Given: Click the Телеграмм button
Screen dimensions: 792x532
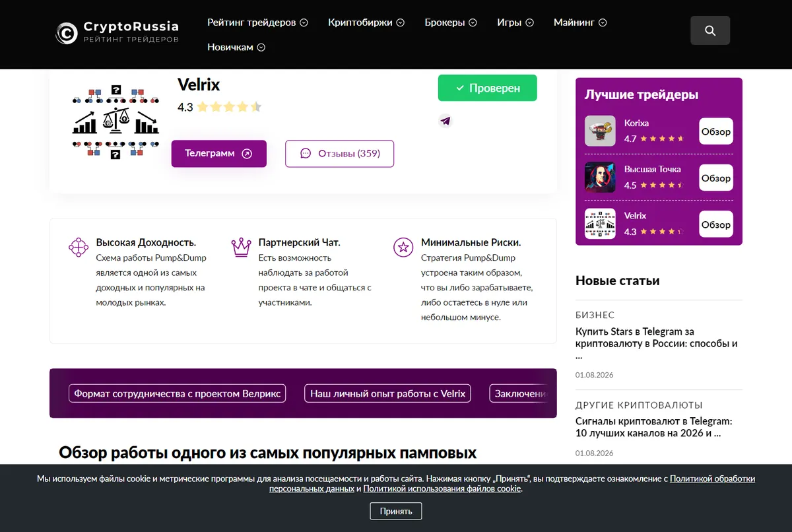Looking at the screenshot, I should [x=219, y=154].
